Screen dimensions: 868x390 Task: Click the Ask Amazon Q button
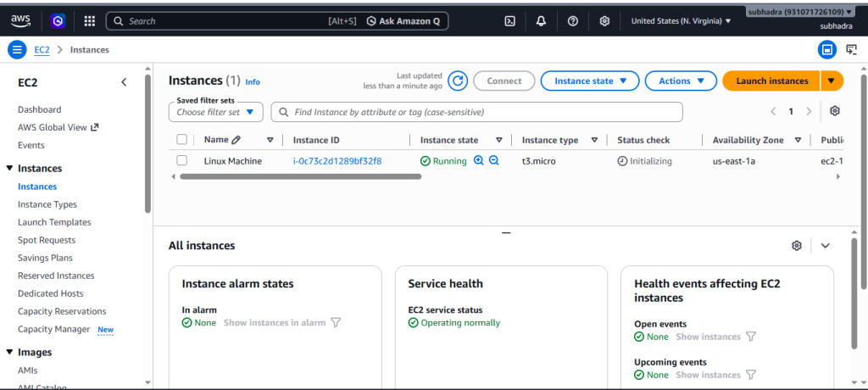pyautogui.click(x=403, y=21)
